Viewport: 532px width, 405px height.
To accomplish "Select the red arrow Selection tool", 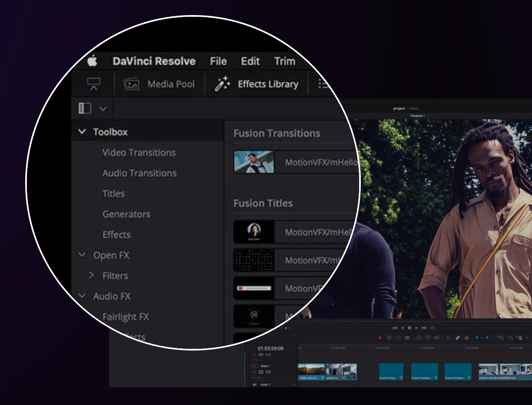I will click(x=380, y=337).
